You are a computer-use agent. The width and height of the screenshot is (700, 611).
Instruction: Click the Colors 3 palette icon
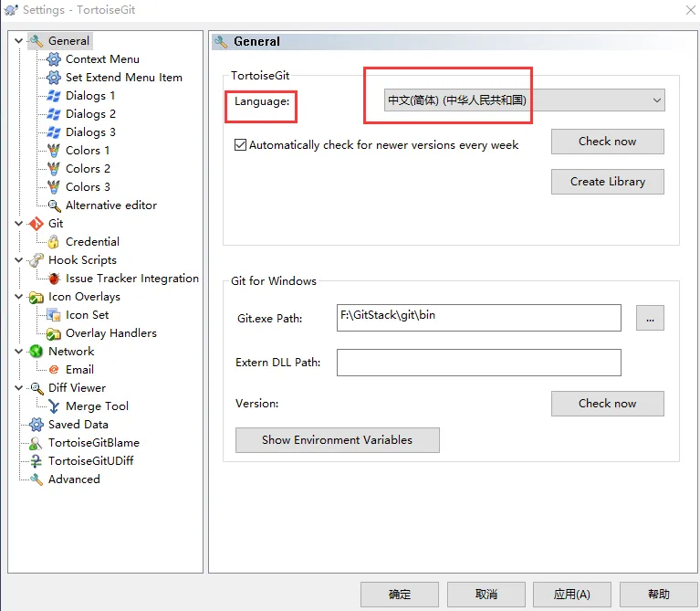[54, 187]
